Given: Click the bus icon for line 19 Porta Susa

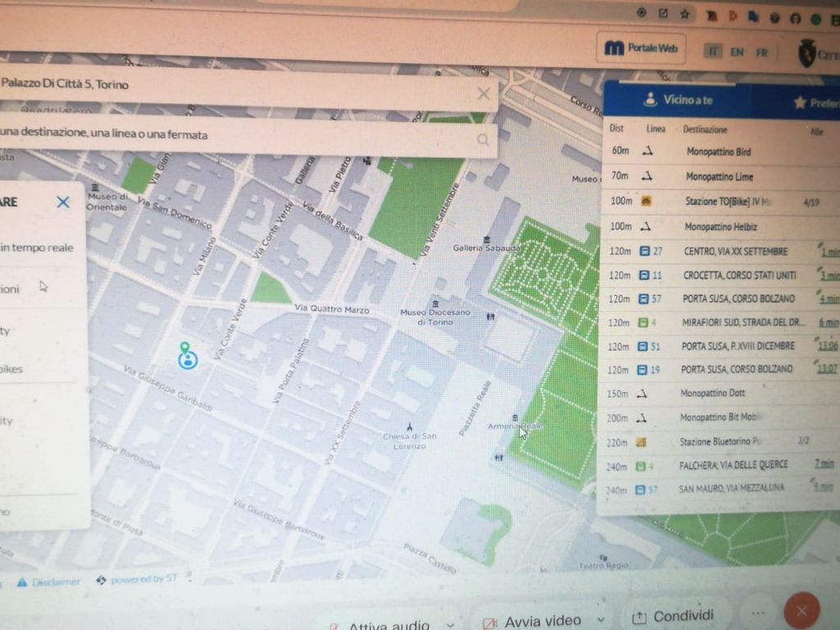Looking at the screenshot, I should click(x=641, y=370).
